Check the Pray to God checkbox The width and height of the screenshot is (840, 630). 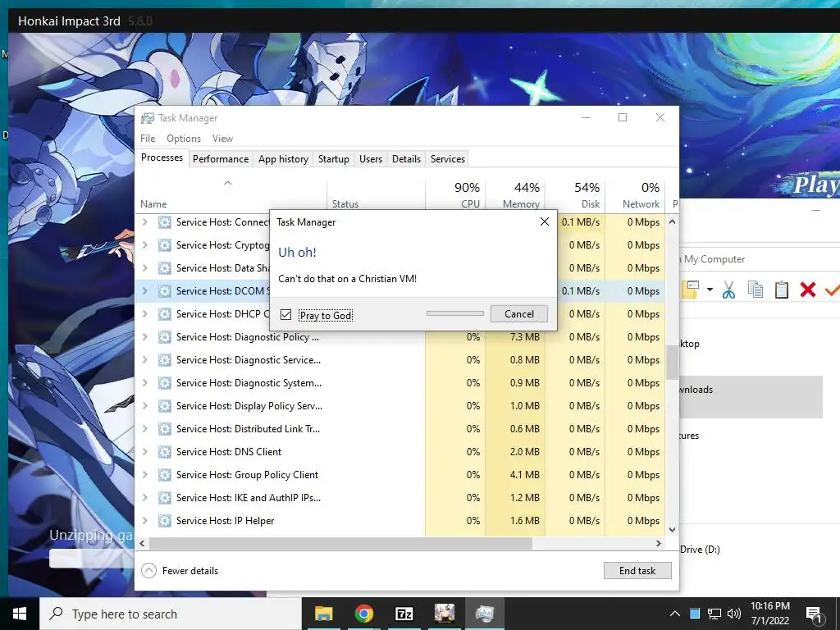[286, 314]
